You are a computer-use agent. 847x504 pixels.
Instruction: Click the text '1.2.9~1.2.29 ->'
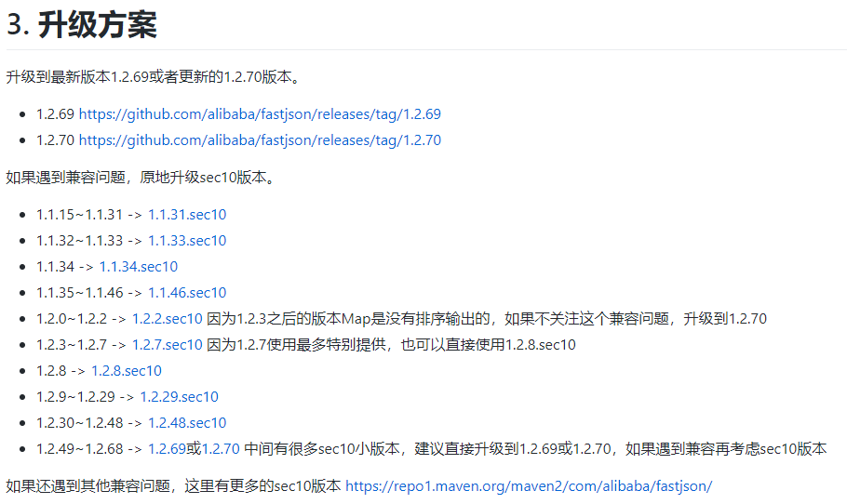pos(86,397)
